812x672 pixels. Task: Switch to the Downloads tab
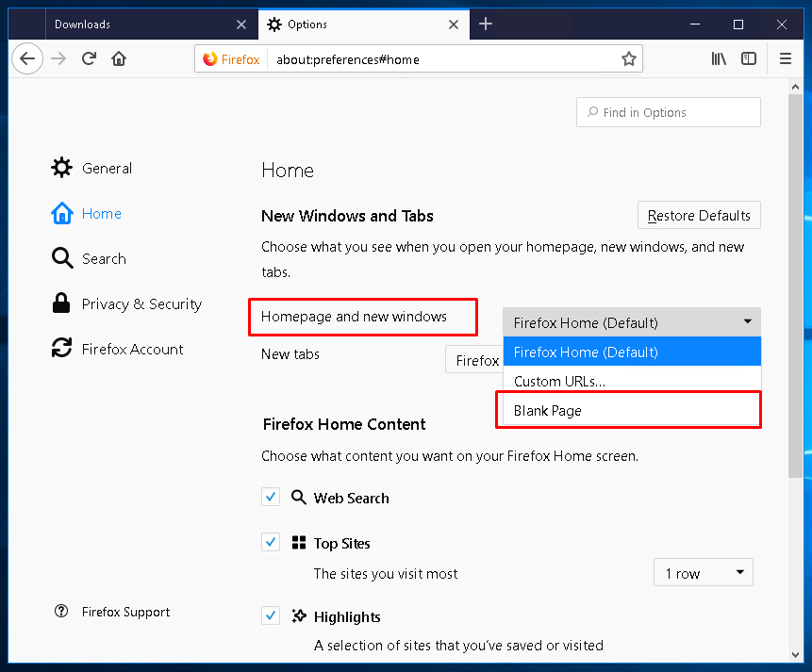pyautogui.click(x=152, y=25)
